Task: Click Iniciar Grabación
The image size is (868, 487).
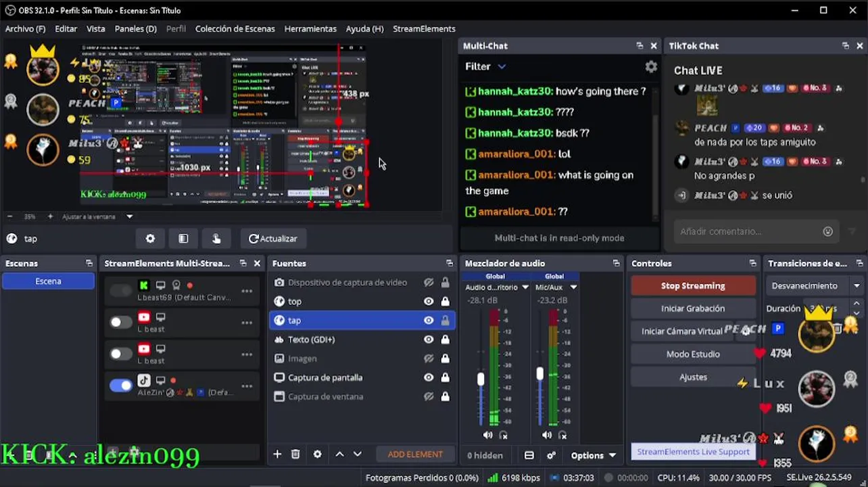Action: pyautogui.click(x=693, y=308)
